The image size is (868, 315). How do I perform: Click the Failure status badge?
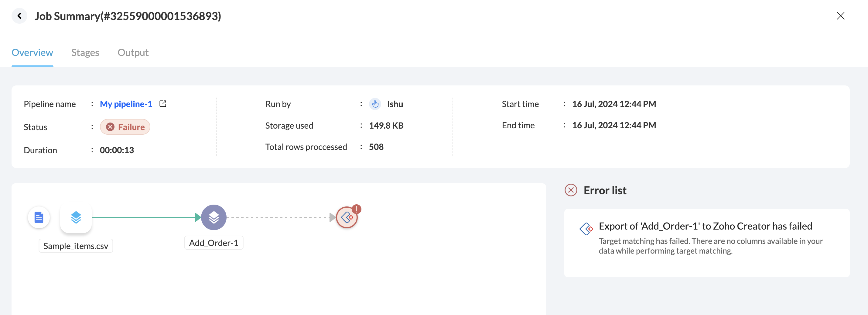point(125,127)
